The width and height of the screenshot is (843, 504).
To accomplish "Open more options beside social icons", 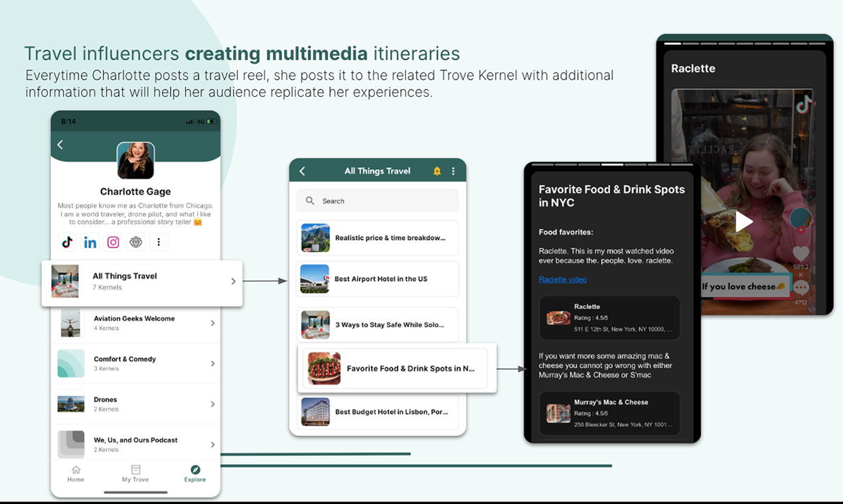I will point(159,242).
